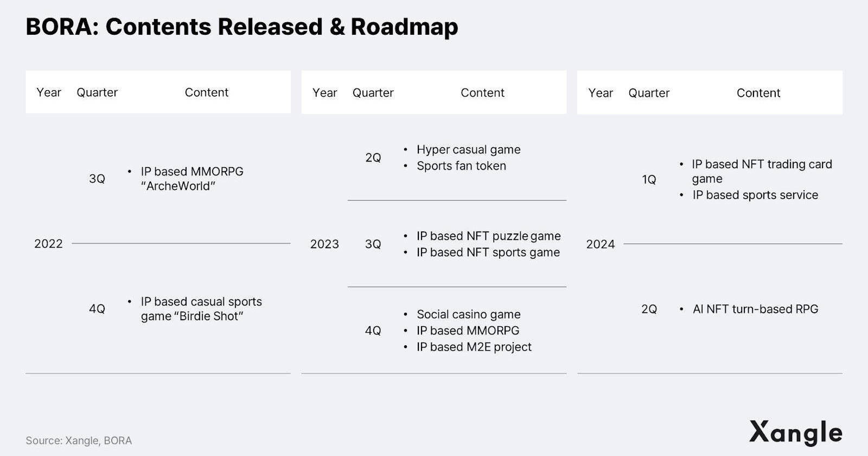Click the Source: Xangle, BORA text
This screenshot has height=456, width=868.
[x=79, y=441]
